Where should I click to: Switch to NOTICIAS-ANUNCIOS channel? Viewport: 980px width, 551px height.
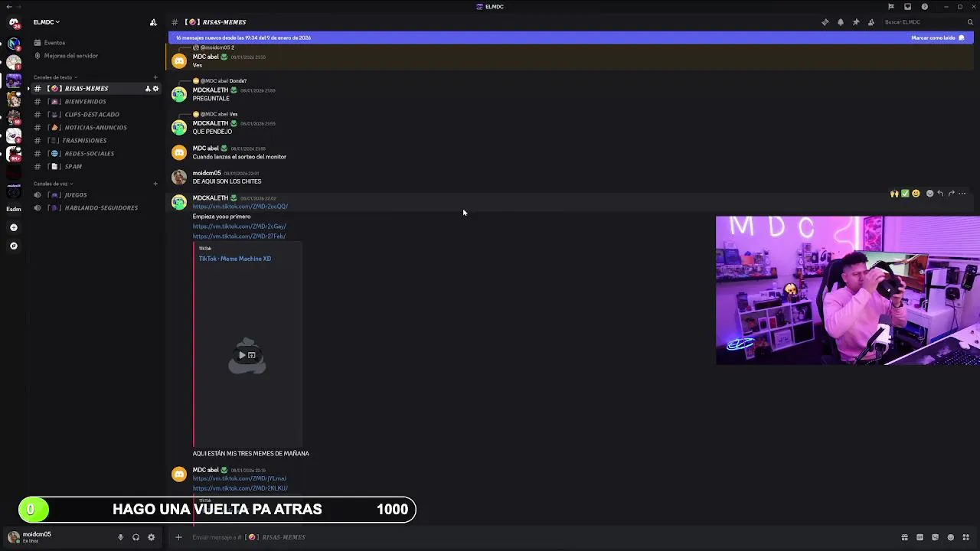click(94, 128)
